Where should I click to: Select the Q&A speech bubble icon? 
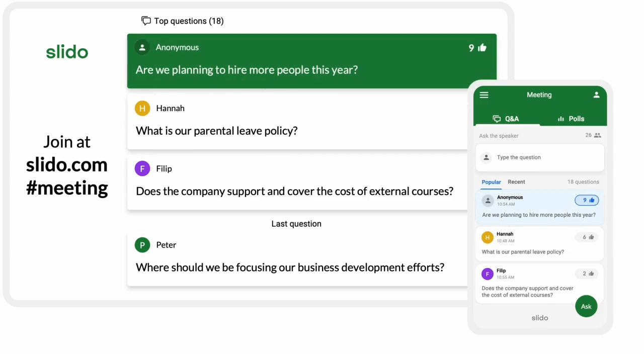tap(497, 119)
